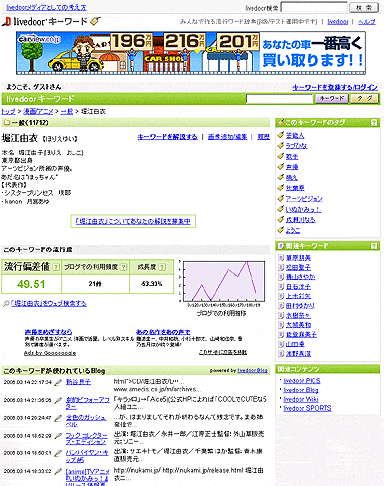Click the pencil icon on the 21:36:26 blog row
Image resolution: width=384 pixels, height=486 pixels.
pyautogui.click(x=58, y=400)
